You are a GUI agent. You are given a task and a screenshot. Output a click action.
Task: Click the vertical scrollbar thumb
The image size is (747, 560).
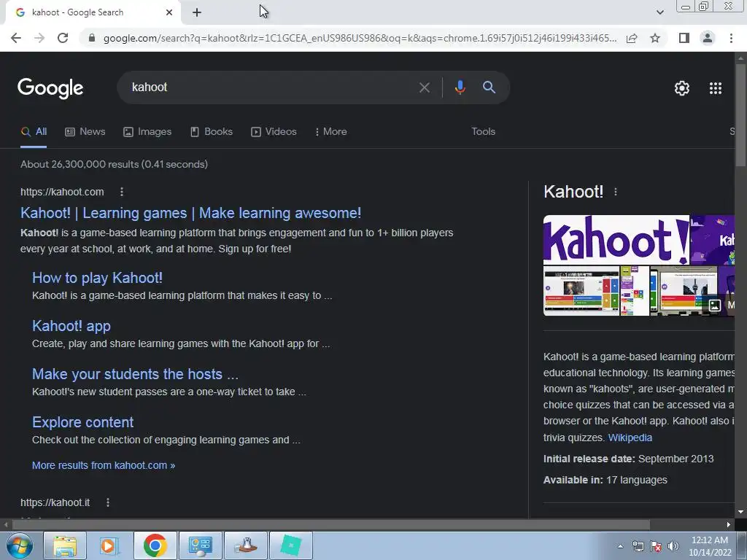[x=740, y=114]
